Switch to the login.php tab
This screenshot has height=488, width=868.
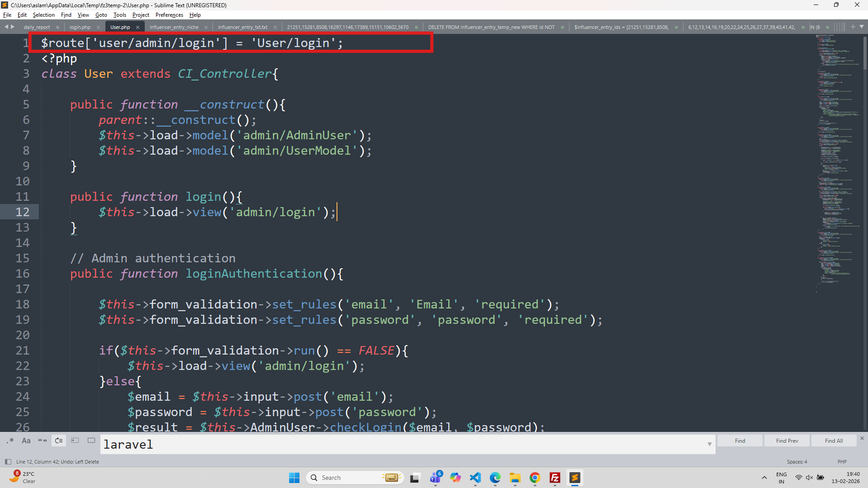click(x=80, y=27)
